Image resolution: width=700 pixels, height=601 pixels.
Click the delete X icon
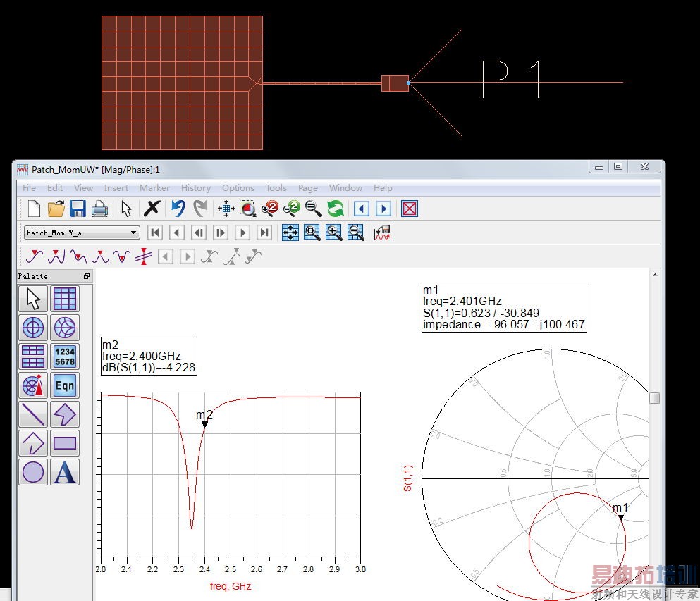point(152,209)
